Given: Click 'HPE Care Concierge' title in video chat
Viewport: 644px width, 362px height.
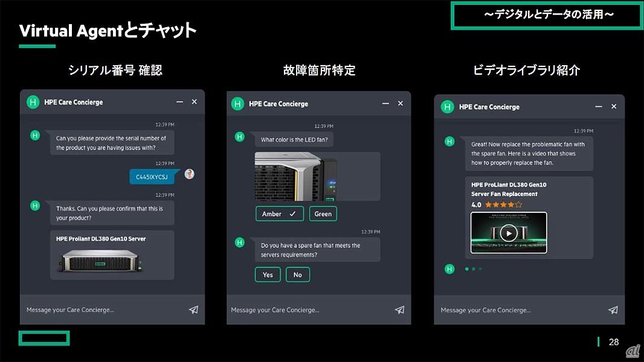Looking at the screenshot, I should [489, 107].
